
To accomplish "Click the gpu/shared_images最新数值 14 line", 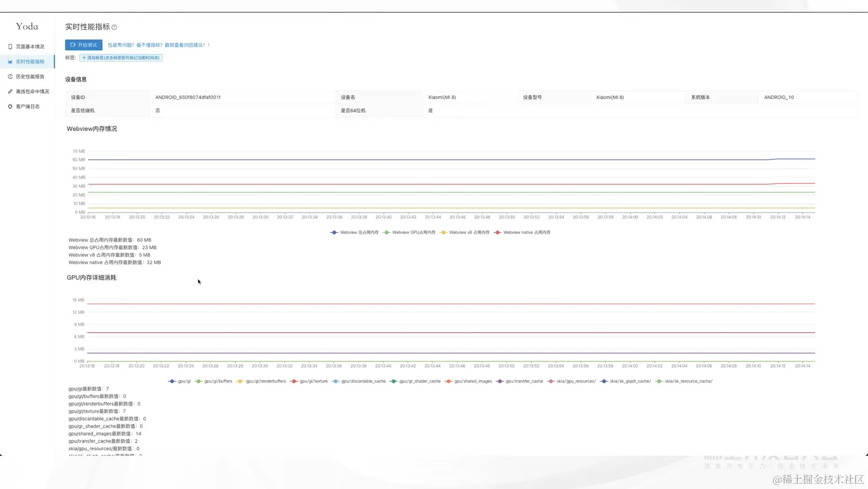I will click(104, 434).
